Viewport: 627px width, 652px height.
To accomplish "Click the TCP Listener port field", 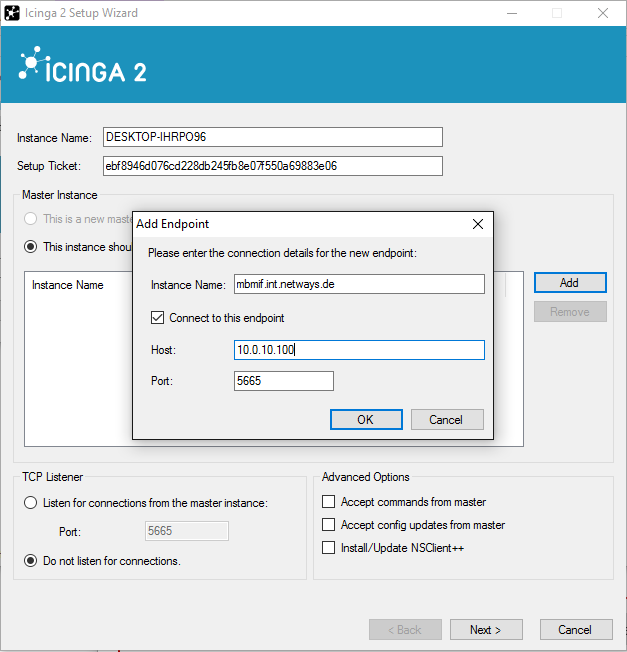I will tap(187, 531).
